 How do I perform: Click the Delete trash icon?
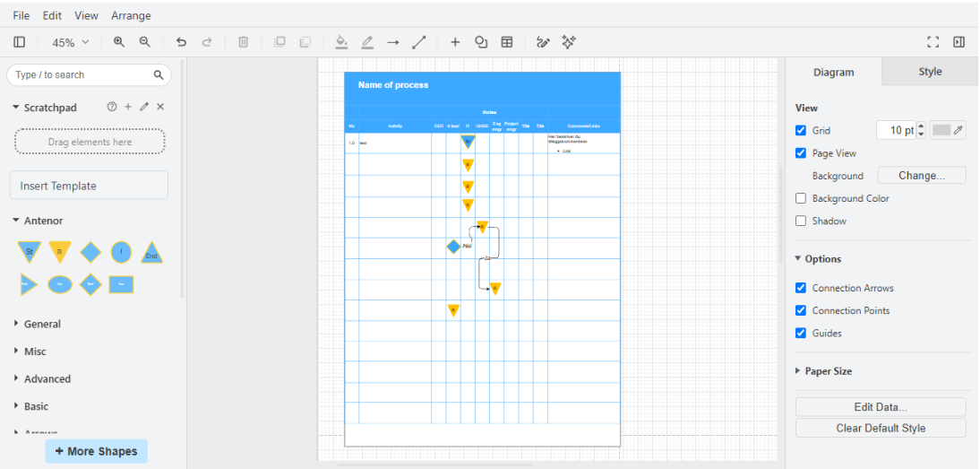coord(243,42)
